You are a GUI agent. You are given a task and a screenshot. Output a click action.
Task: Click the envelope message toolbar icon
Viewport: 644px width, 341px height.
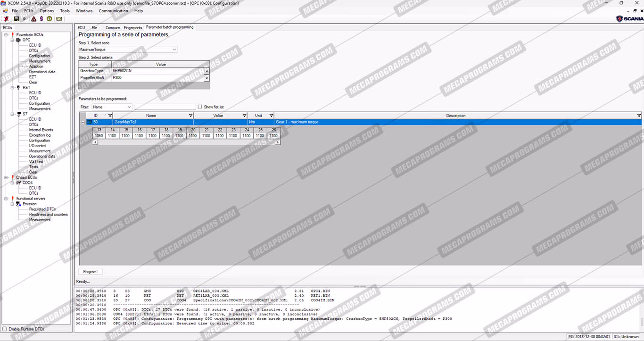pyautogui.click(x=59, y=19)
